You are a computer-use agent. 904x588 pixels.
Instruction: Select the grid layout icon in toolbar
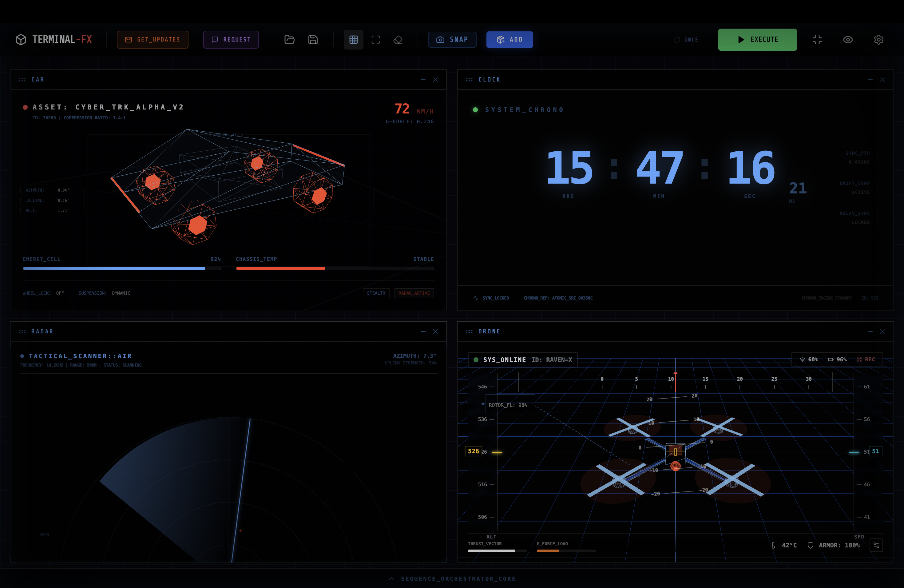(x=354, y=39)
